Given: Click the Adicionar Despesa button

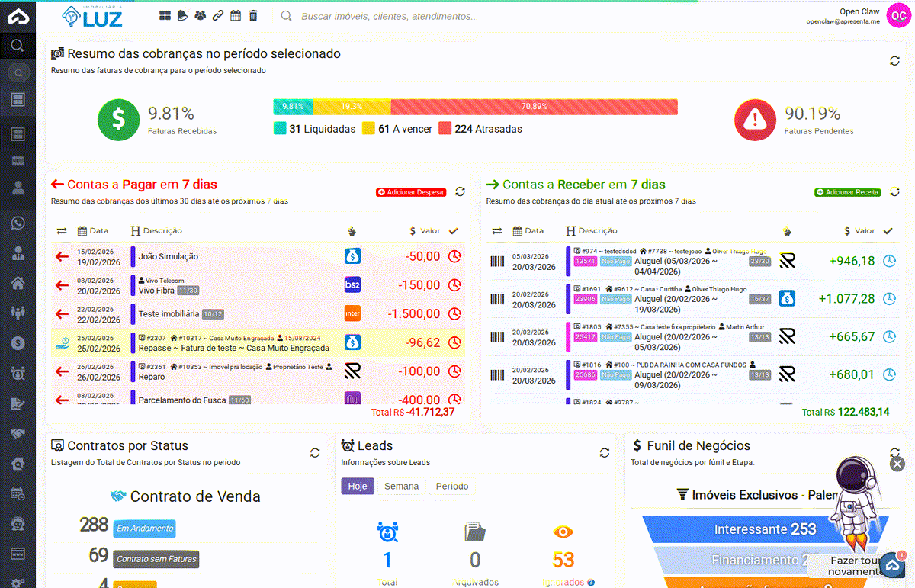Looking at the screenshot, I should 410,192.
